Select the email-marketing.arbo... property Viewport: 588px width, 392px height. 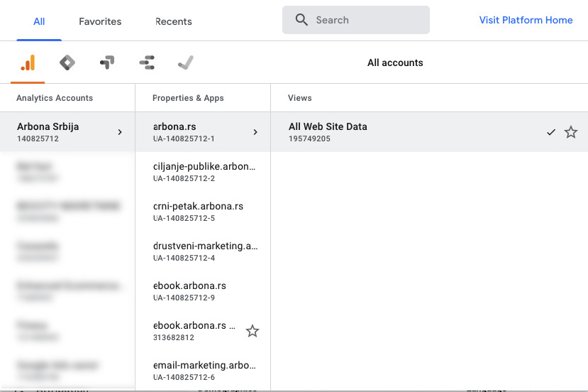[203, 371]
